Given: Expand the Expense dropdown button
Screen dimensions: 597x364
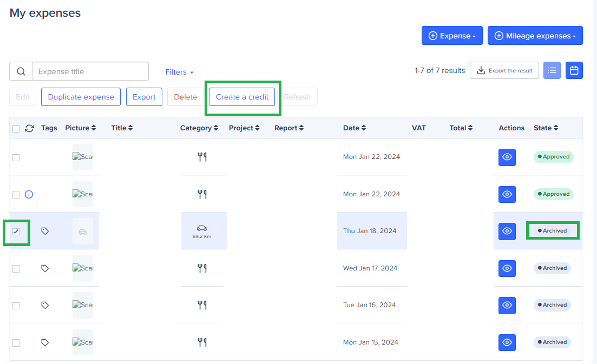Looking at the screenshot, I should (x=452, y=36).
